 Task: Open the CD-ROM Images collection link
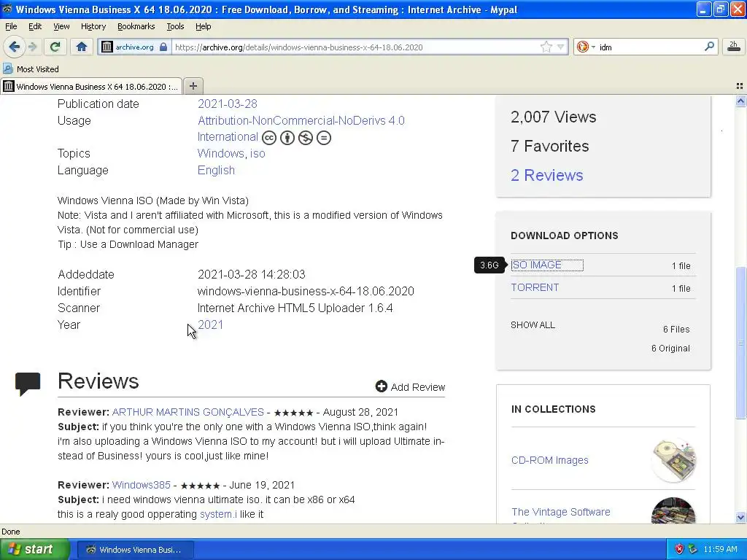[550, 460]
